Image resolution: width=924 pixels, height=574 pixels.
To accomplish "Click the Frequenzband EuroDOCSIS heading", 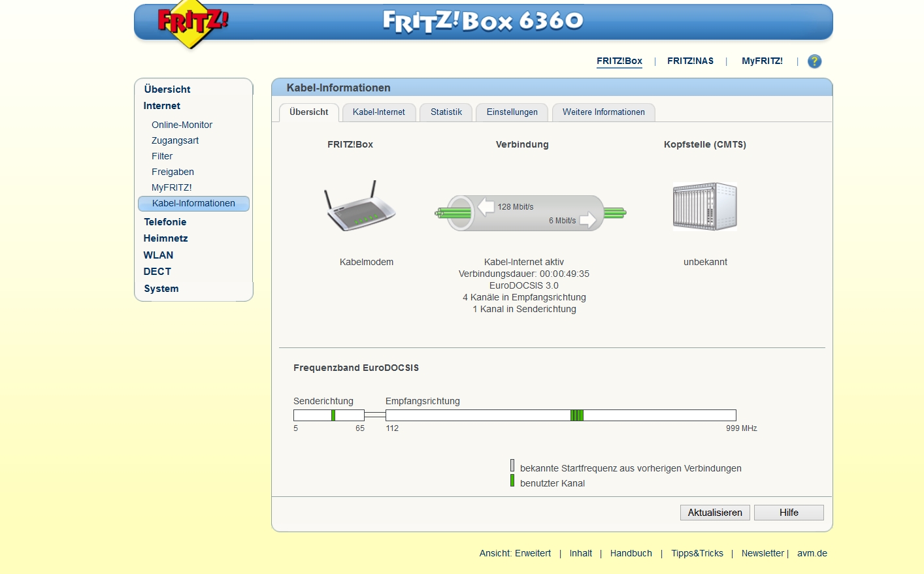I will click(x=356, y=368).
